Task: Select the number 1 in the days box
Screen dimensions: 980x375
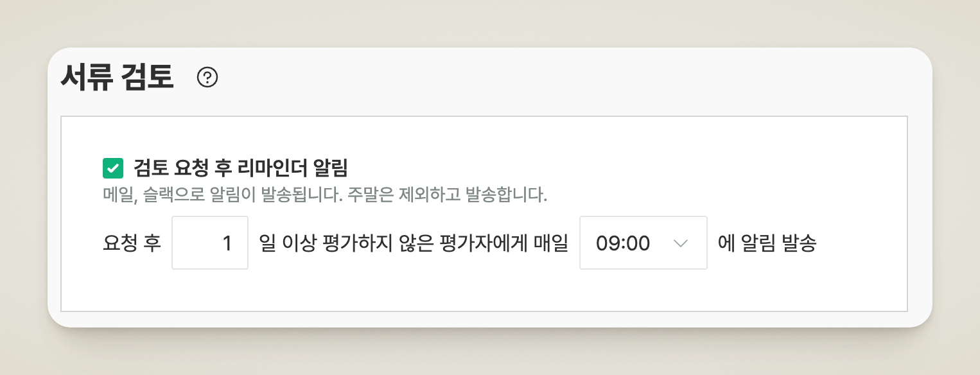Action: coord(226,243)
